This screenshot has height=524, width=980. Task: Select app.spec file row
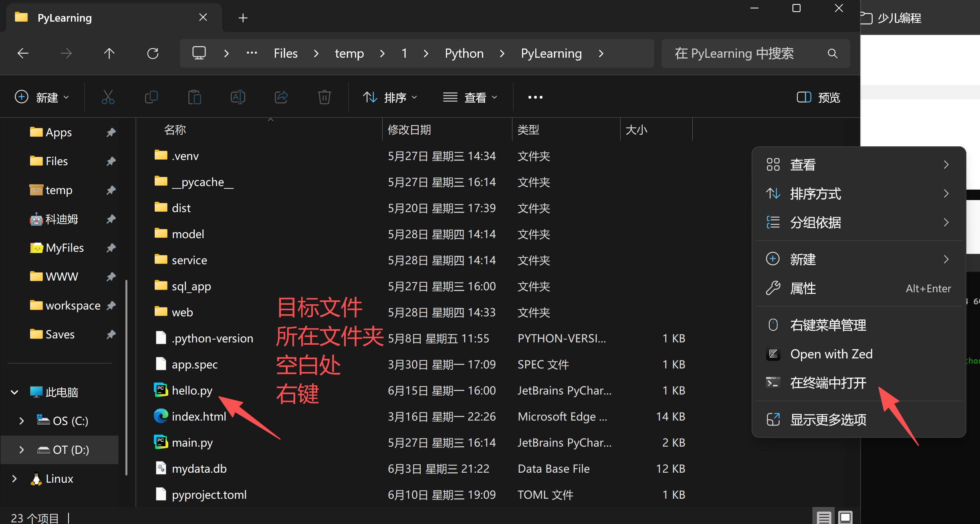(421, 364)
